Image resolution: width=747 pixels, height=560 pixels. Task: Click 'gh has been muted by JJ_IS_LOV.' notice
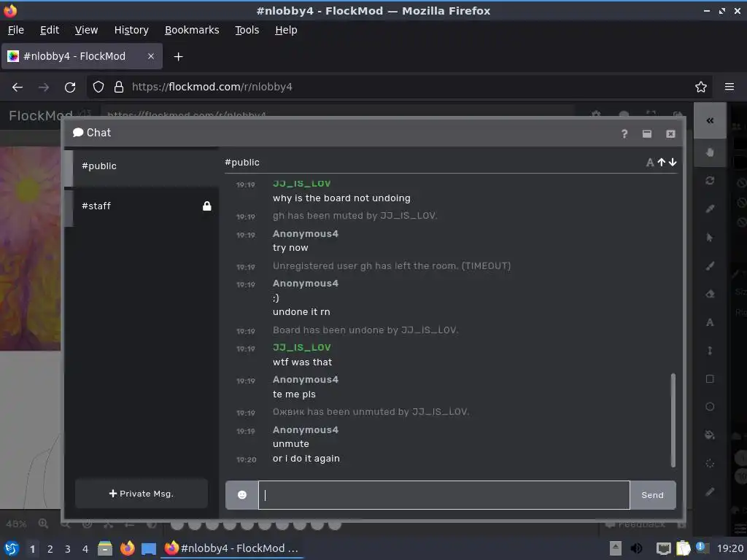[x=355, y=216]
